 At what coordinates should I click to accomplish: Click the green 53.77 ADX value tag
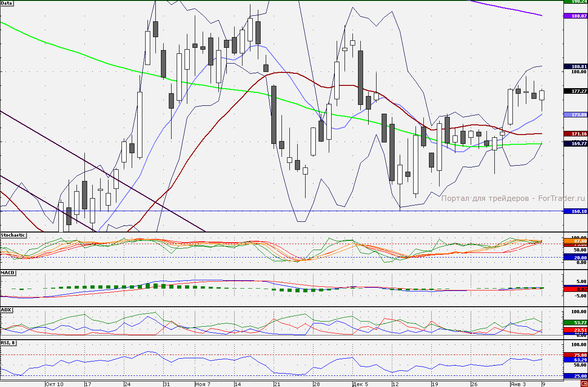[x=575, y=322]
